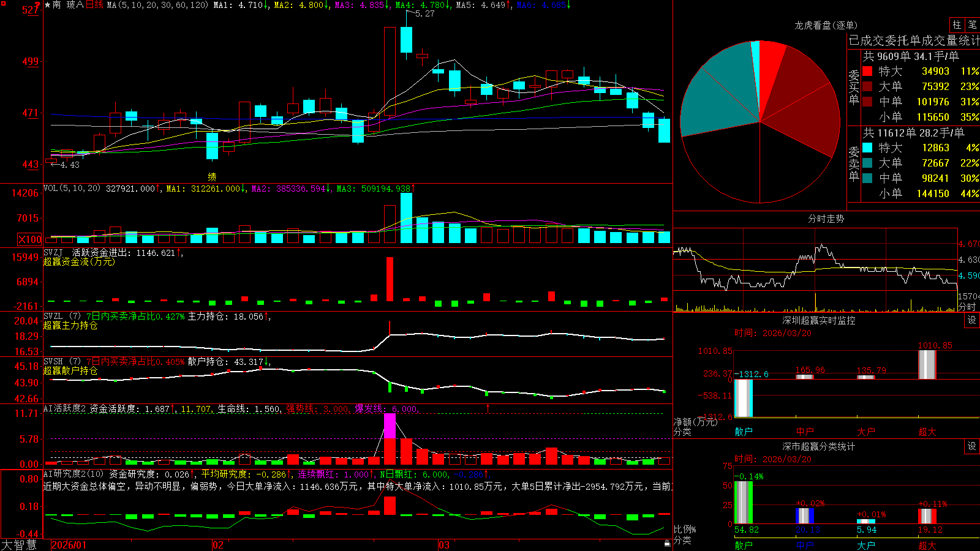
Task: Click the 主力持仓: 18.056 value
Action: tap(229, 317)
